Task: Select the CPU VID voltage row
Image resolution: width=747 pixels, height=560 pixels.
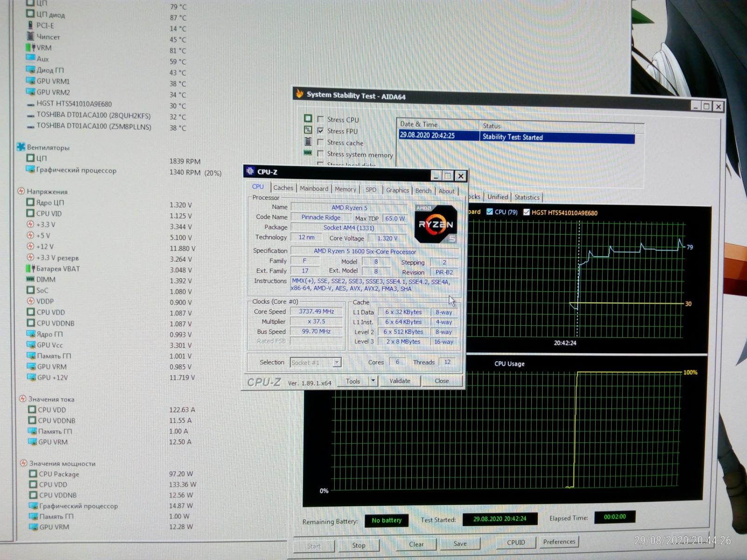Action: click(109, 214)
